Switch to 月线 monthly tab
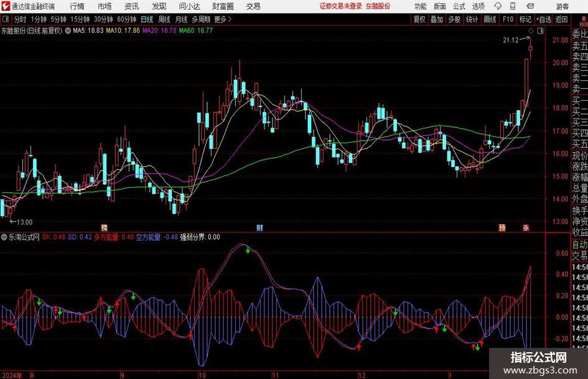The image size is (588, 379). [182, 19]
